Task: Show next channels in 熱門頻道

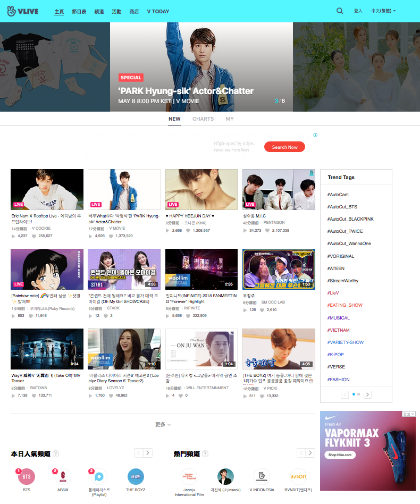Action: point(310,453)
